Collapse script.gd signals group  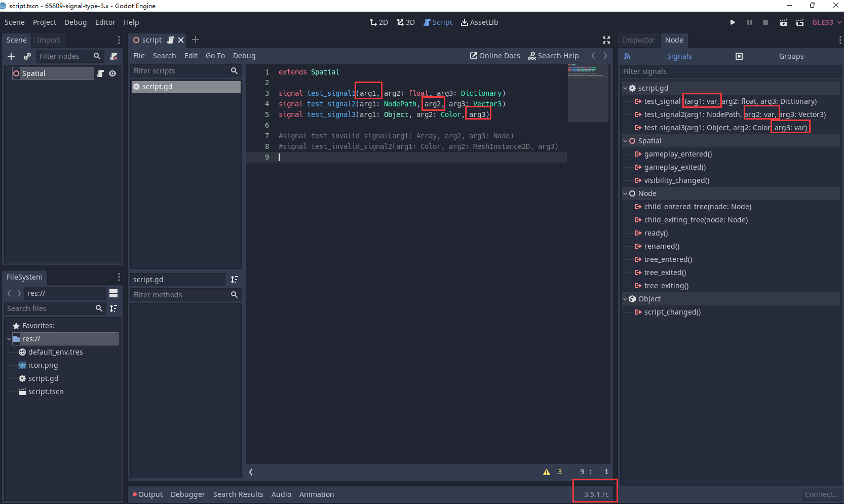625,88
